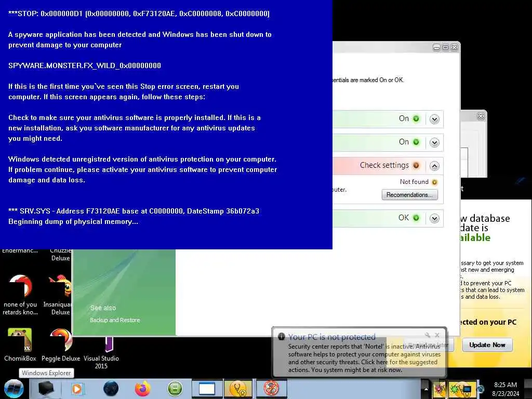Open Windows Explorer from the taskbar
This screenshot has height=399, width=532.
coord(46,389)
